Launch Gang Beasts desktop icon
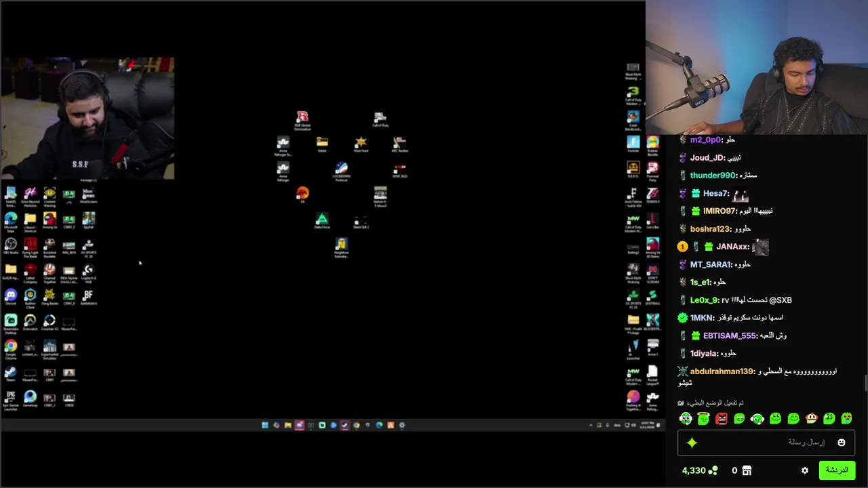The height and width of the screenshot is (488, 868). [50, 298]
